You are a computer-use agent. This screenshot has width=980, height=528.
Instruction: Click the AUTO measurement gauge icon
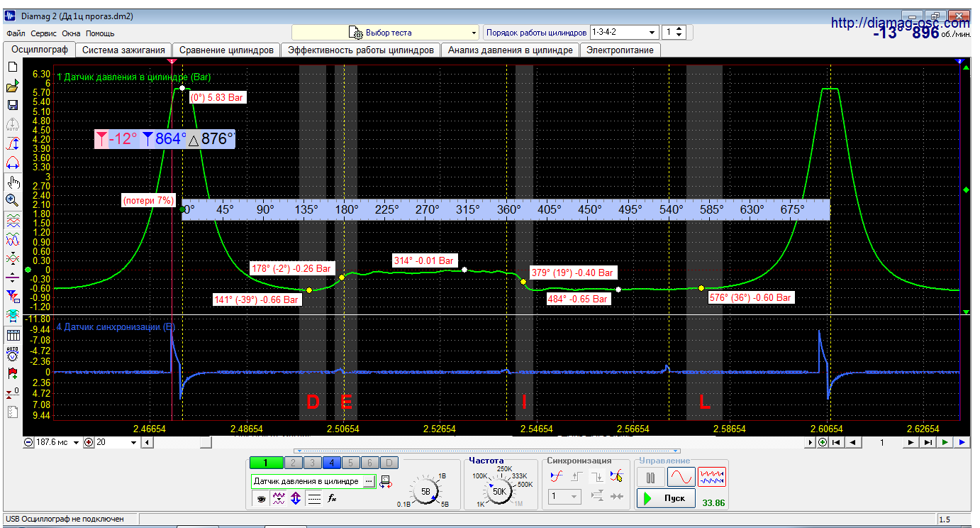point(12,353)
